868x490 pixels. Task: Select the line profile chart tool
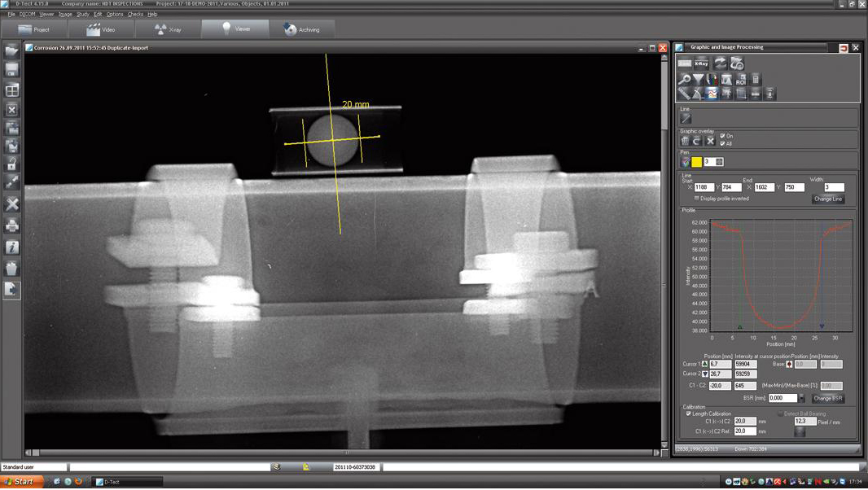[712, 94]
